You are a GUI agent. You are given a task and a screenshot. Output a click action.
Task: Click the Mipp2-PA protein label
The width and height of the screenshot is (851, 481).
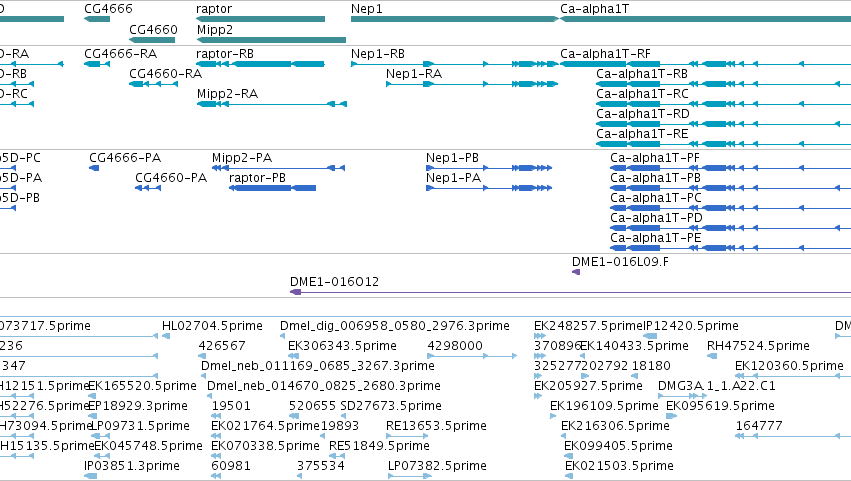[242, 158]
